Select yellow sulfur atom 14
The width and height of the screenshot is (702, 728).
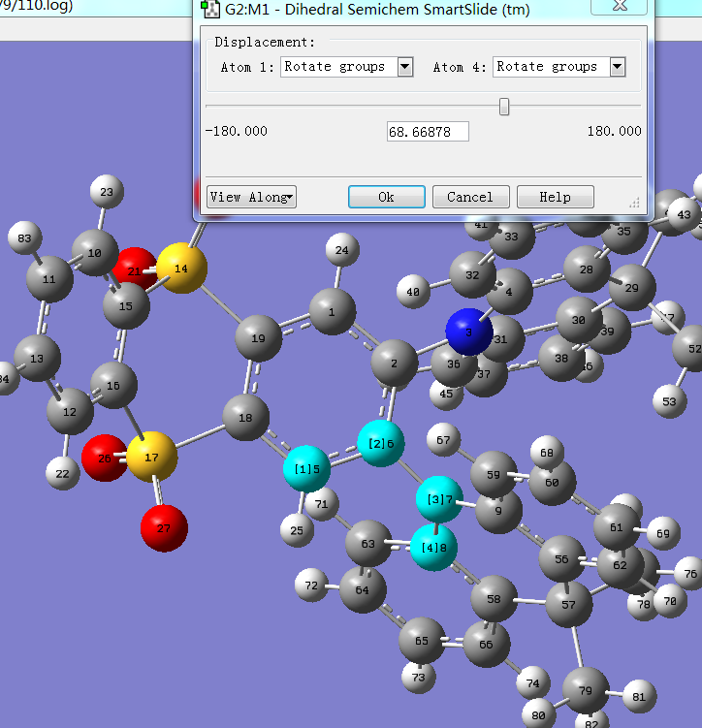click(x=181, y=268)
